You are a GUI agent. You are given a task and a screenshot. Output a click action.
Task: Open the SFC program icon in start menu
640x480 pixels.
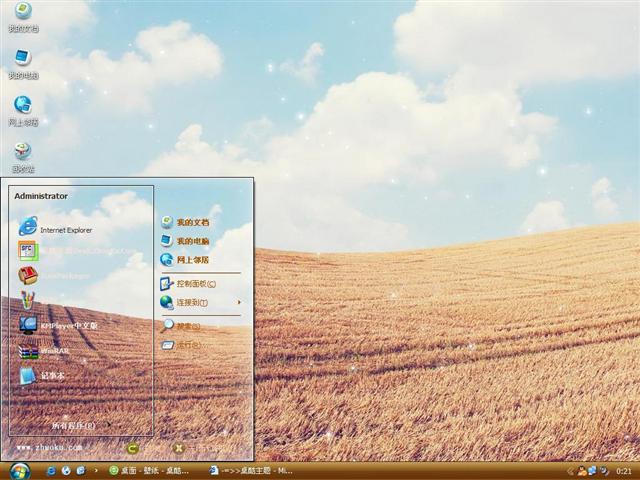pyautogui.click(x=28, y=250)
